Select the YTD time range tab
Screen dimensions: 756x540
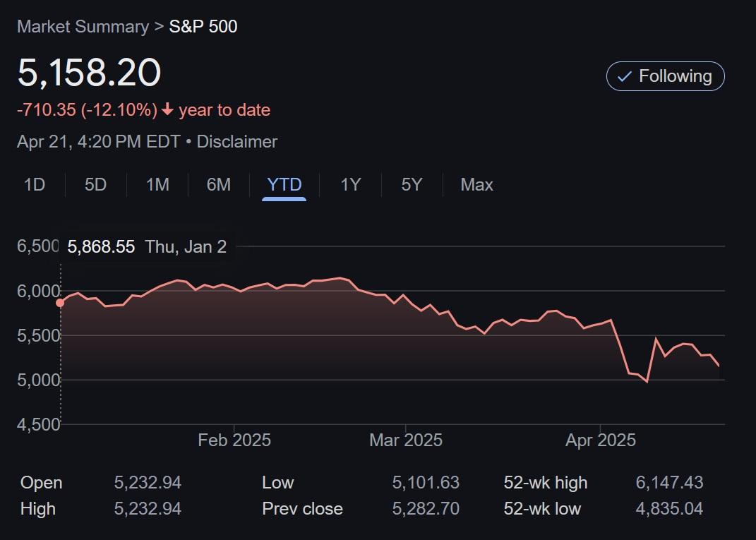pyautogui.click(x=284, y=185)
